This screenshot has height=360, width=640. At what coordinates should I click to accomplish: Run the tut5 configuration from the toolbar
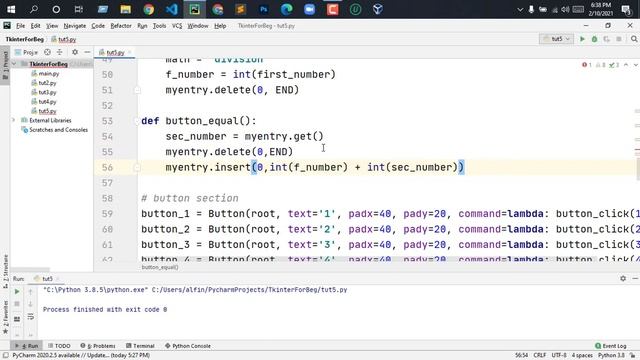click(582, 39)
